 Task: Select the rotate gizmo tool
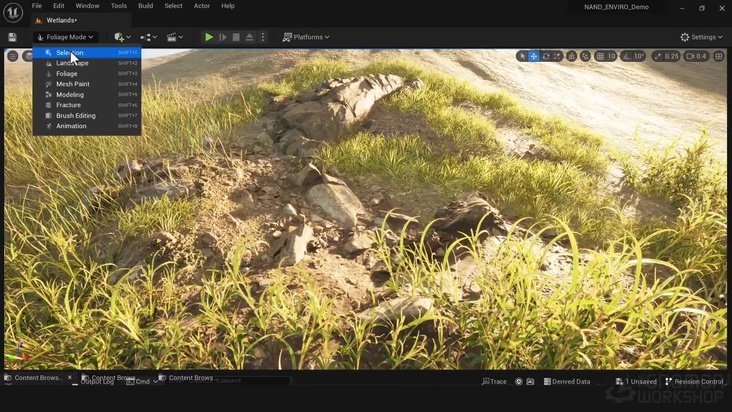pyautogui.click(x=546, y=56)
